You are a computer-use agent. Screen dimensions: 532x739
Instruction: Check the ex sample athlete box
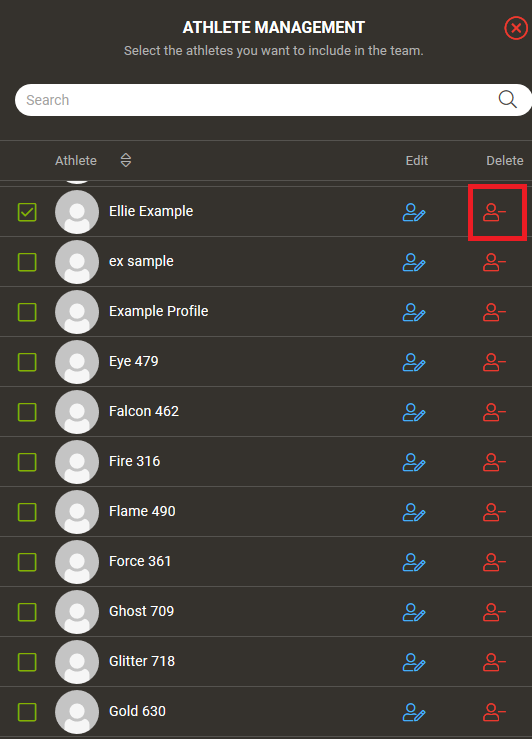point(27,262)
